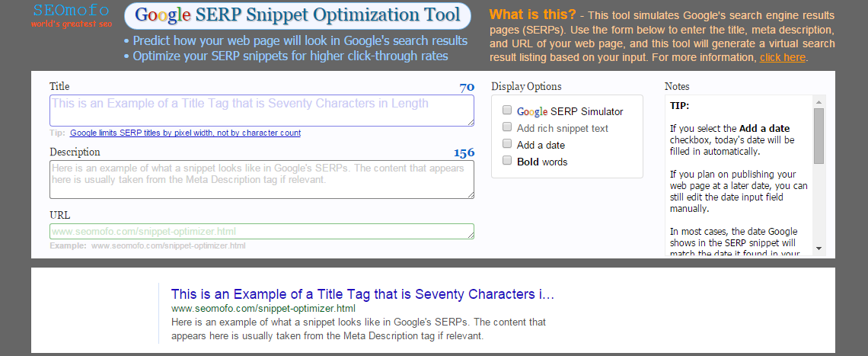868x356 pixels.
Task: Open the simulated search result title link
Action: click(362, 294)
